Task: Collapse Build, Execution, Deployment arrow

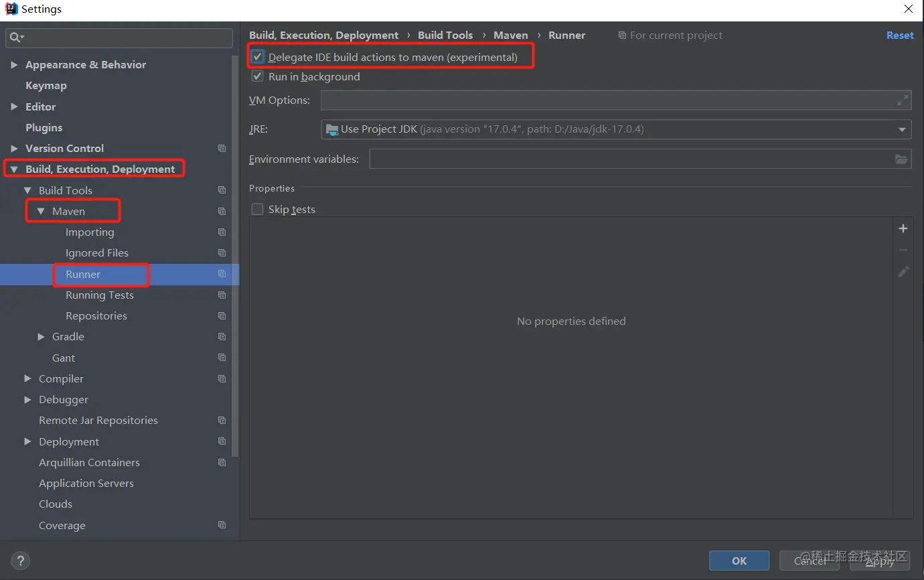Action: tap(14, 169)
